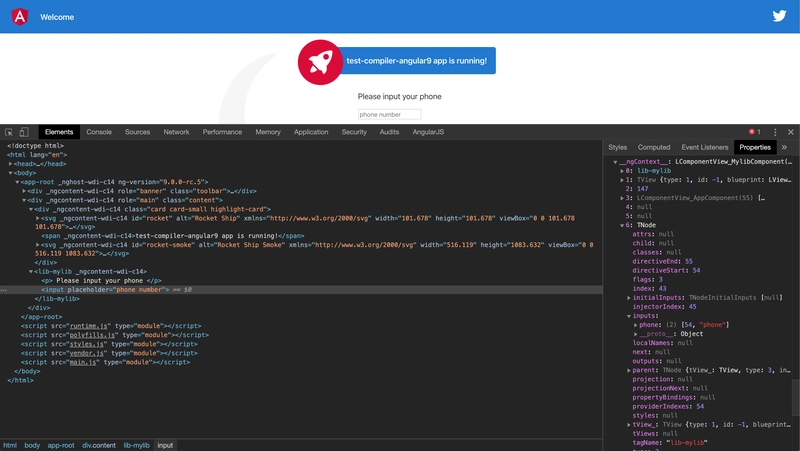Image resolution: width=800 pixels, height=451 pixels.
Task: Activate the element inspector tool
Action: (x=9, y=132)
